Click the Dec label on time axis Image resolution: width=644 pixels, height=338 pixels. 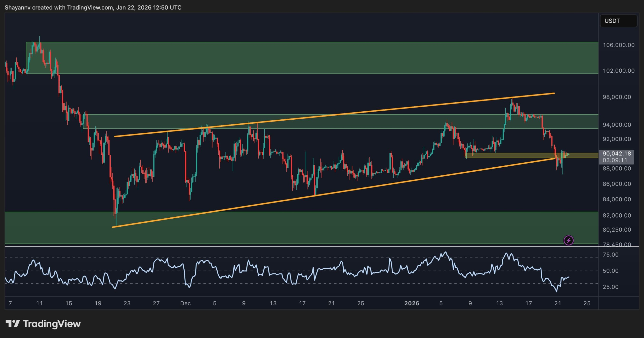185,303
